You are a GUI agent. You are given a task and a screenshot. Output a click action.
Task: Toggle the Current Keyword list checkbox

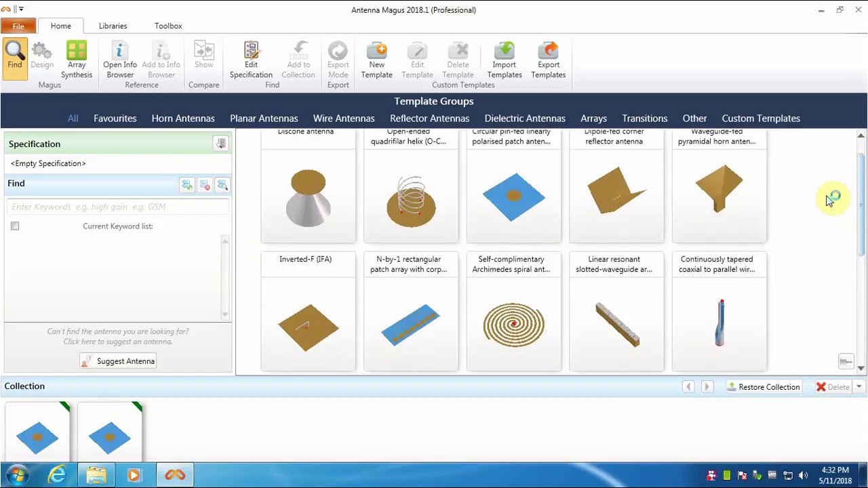pos(15,226)
